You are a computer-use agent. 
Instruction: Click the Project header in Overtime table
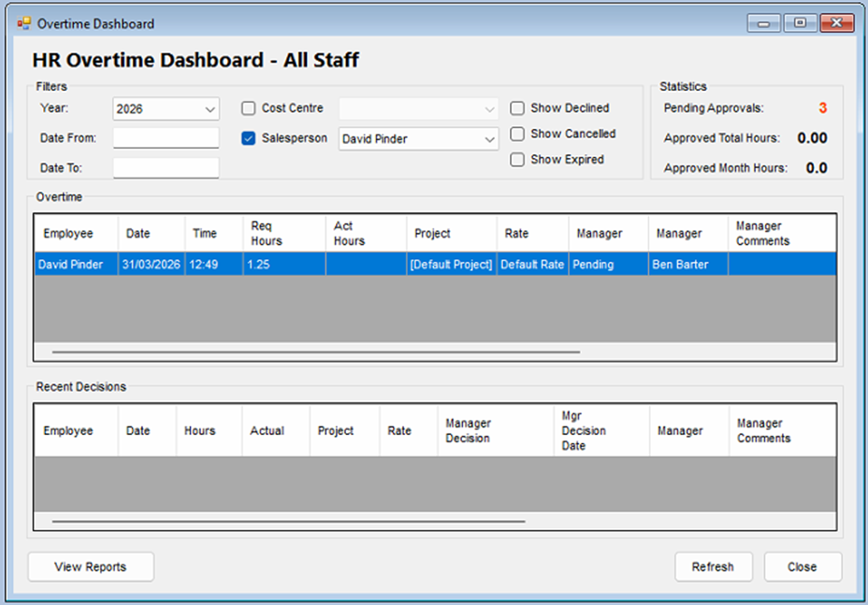coord(451,233)
